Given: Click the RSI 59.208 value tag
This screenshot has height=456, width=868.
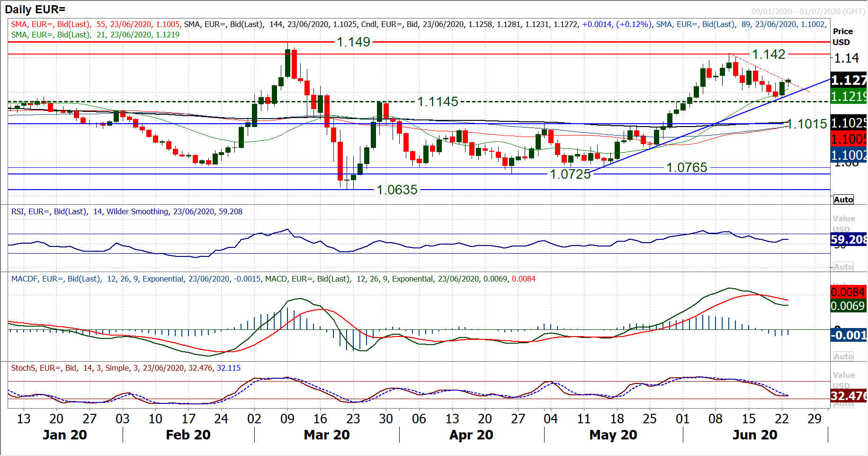Looking at the screenshot, I should coord(849,239).
